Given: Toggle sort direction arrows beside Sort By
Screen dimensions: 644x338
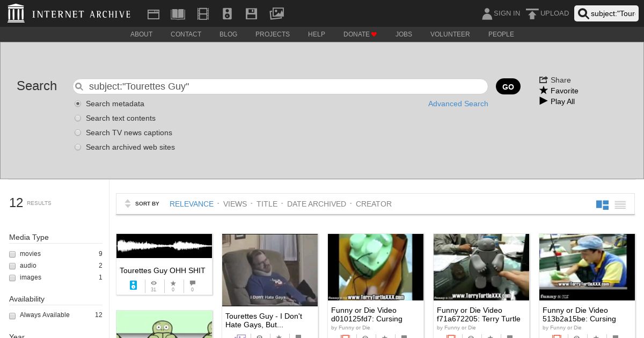Looking at the screenshot, I should [128, 204].
